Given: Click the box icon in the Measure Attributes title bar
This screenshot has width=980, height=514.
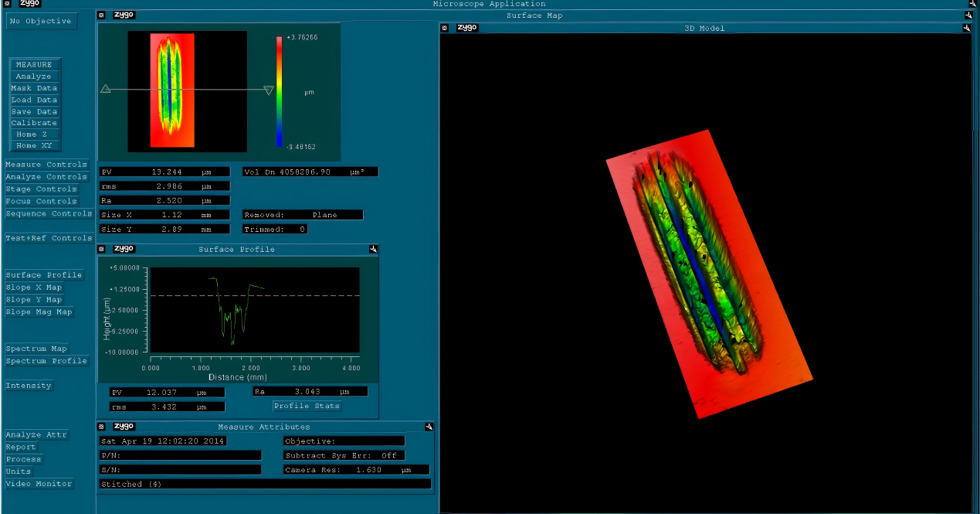Looking at the screenshot, I should [102, 427].
